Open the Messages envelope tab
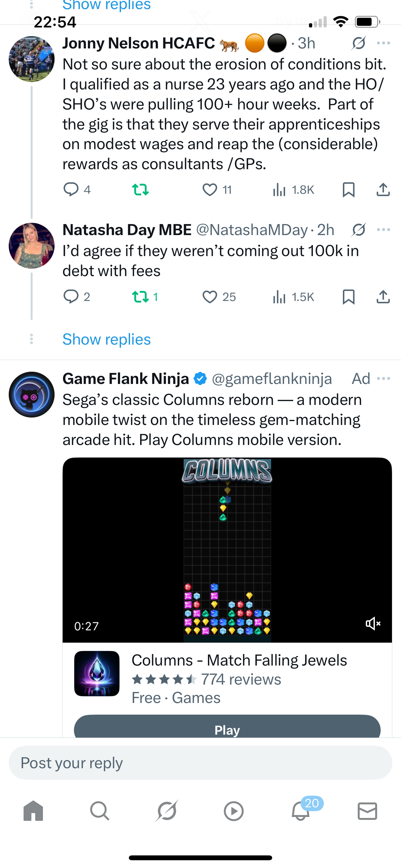The height and width of the screenshot is (868, 401). 367,811
